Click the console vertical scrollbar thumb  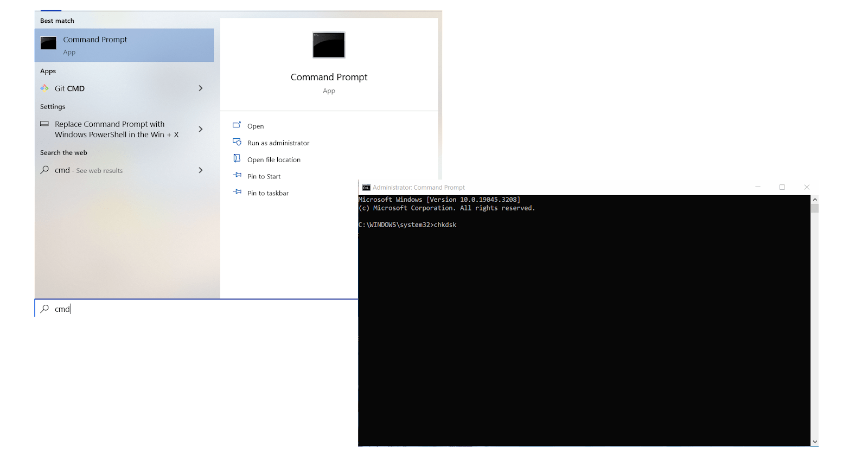coord(815,208)
